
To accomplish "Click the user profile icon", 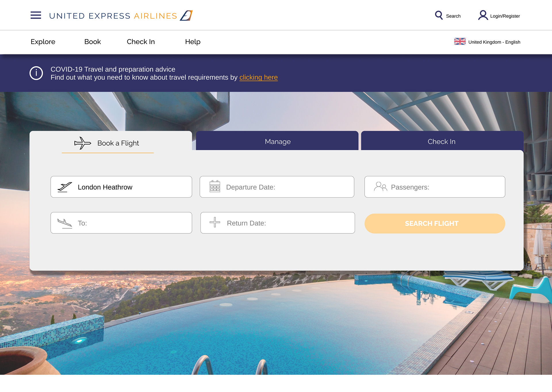I will [x=483, y=15].
